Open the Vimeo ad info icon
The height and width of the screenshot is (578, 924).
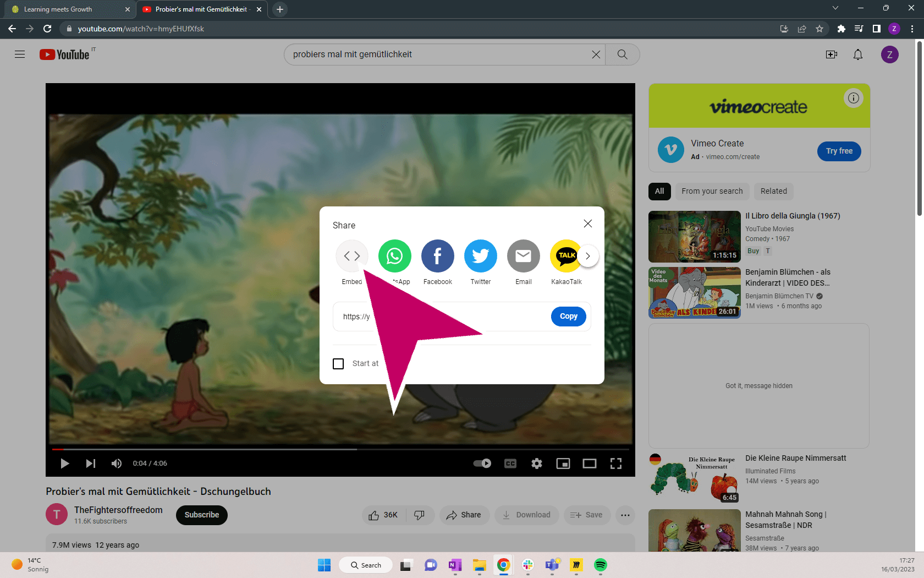(x=854, y=98)
